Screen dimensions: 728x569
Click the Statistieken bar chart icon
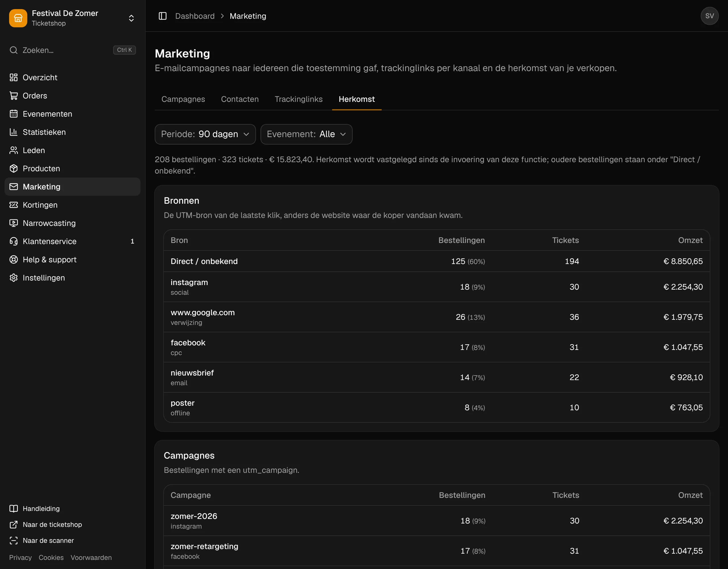point(14,132)
